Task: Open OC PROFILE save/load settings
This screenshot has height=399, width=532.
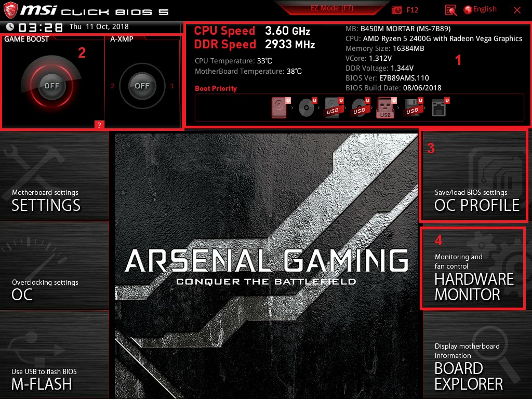Action: tap(474, 176)
